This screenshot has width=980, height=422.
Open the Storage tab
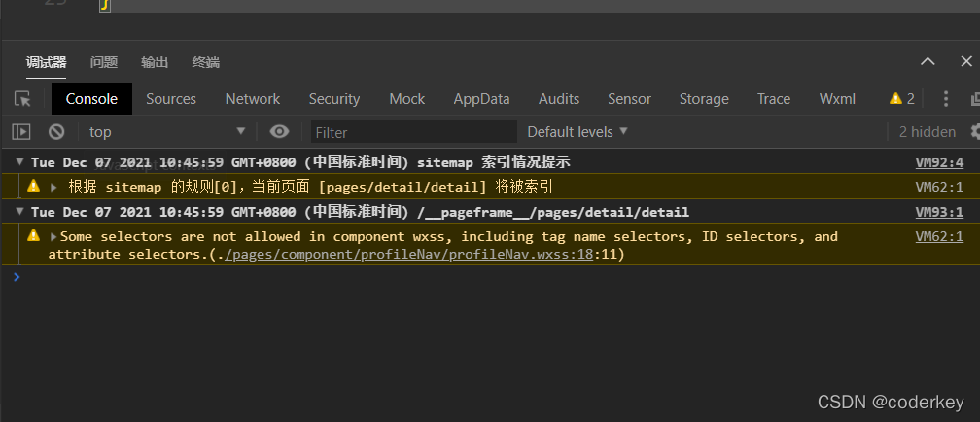pyautogui.click(x=704, y=99)
